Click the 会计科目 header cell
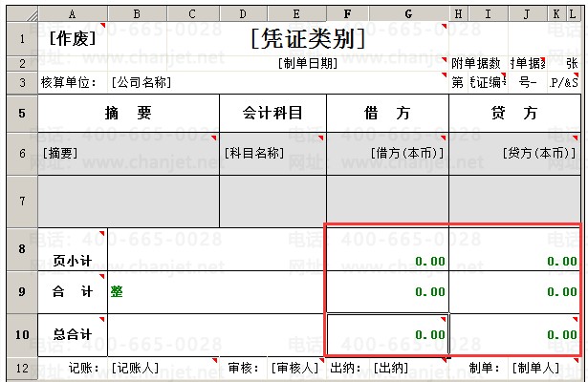This screenshot has height=382, width=588. (x=273, y=113)
